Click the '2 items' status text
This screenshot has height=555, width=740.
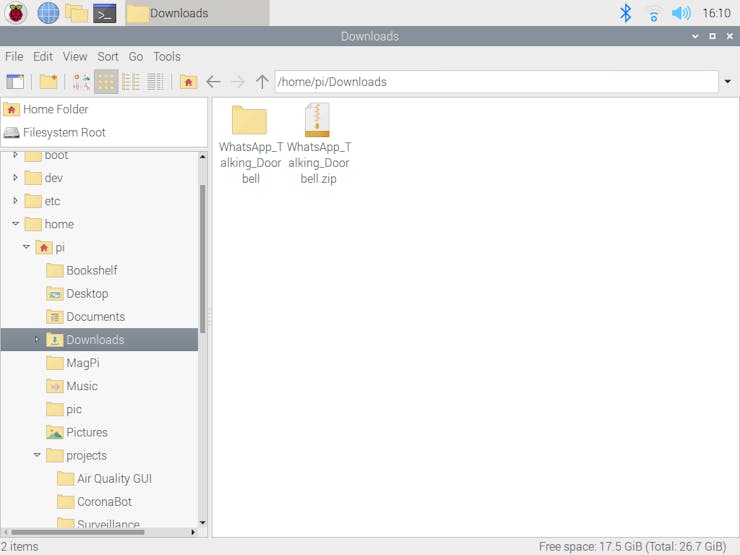(x=20, y=547)
